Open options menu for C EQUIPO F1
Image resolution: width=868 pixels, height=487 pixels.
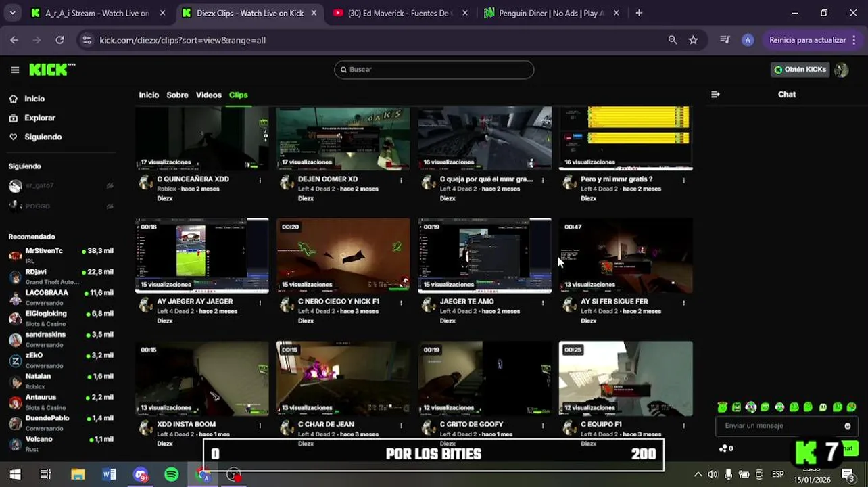point(684,425)
